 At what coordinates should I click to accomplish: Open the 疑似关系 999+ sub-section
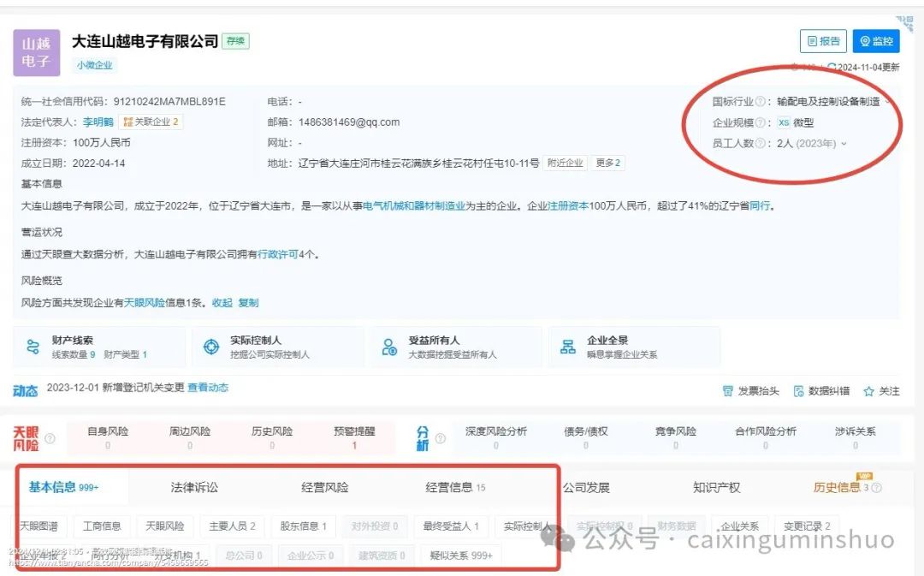click(461, 555)
